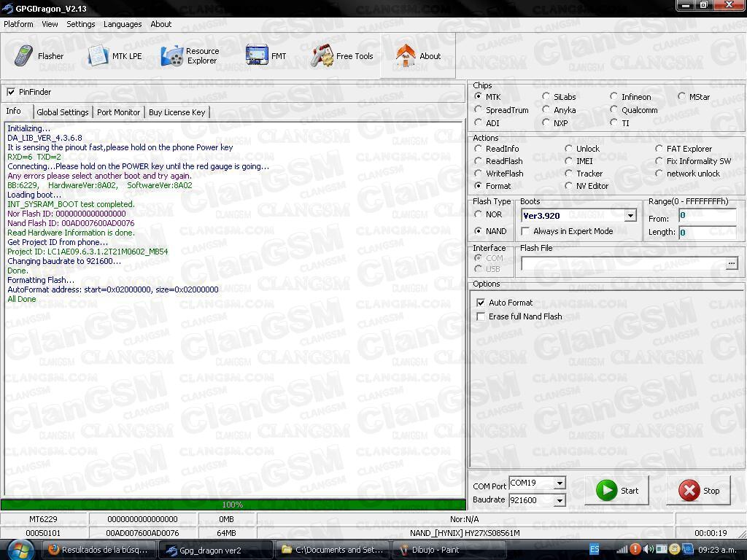747x560 pixels.
Task: Click NAND_[HYNIX] HY27XS08561M status text
Action: click(465, 533)
